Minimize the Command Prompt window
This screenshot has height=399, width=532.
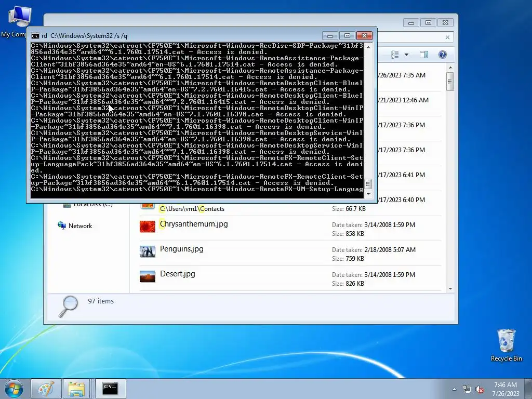tap(330, 36)
